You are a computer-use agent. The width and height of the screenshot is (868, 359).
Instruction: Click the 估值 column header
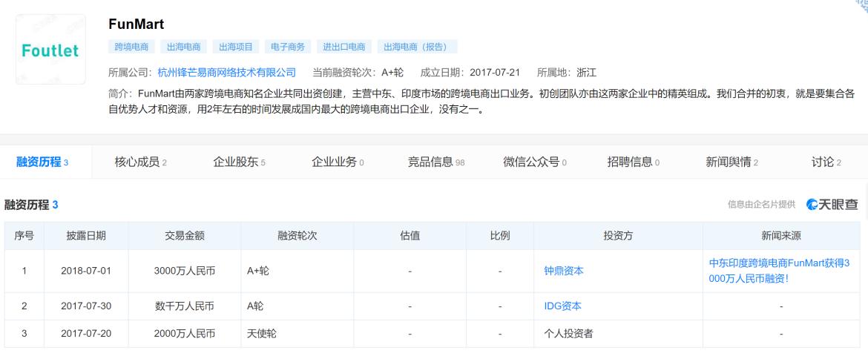(x=410, y=236)
